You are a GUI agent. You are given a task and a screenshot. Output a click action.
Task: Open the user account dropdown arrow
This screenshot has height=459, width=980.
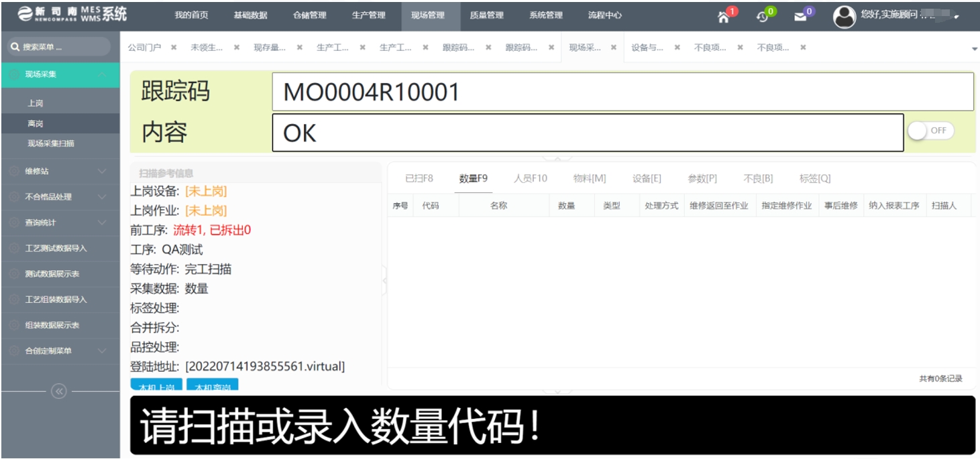956,17
